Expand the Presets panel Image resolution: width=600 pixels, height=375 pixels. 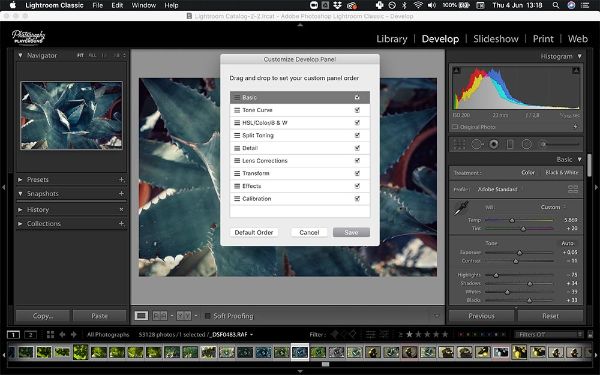(20, 179)
